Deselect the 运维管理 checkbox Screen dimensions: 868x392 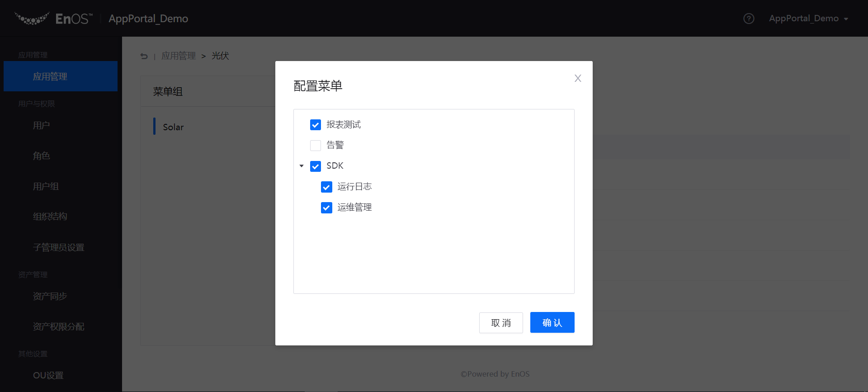click(326, 208)
